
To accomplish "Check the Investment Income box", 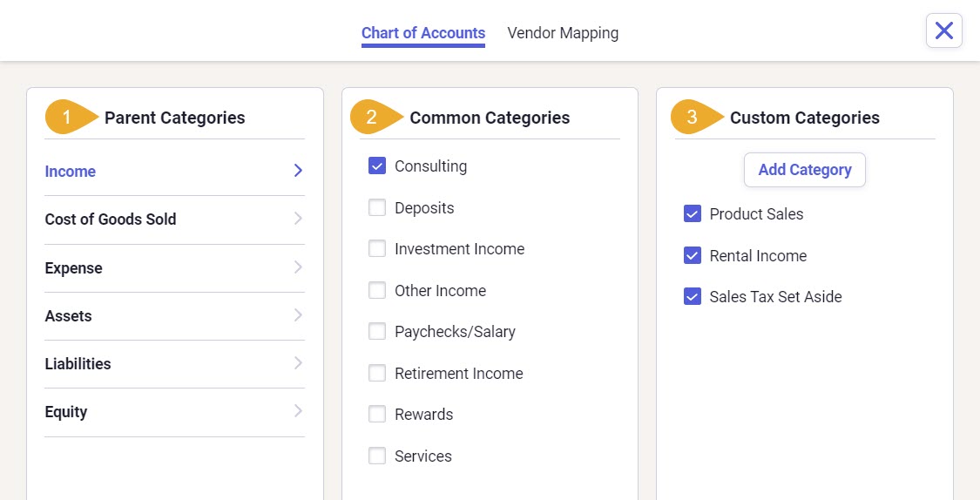I will click(x=377, y=249).
